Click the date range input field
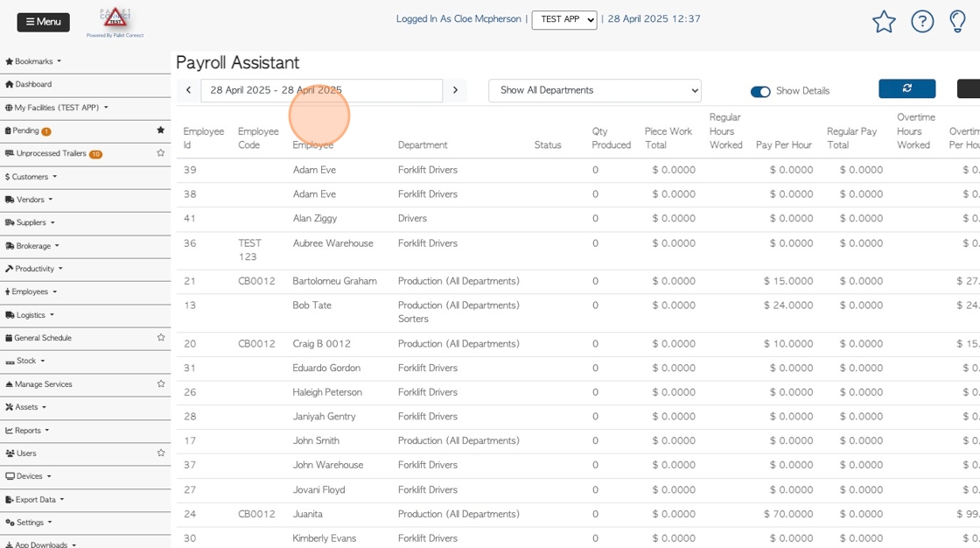Image resolution: width=980 pixels, height=548 pixels. point(321,90)
